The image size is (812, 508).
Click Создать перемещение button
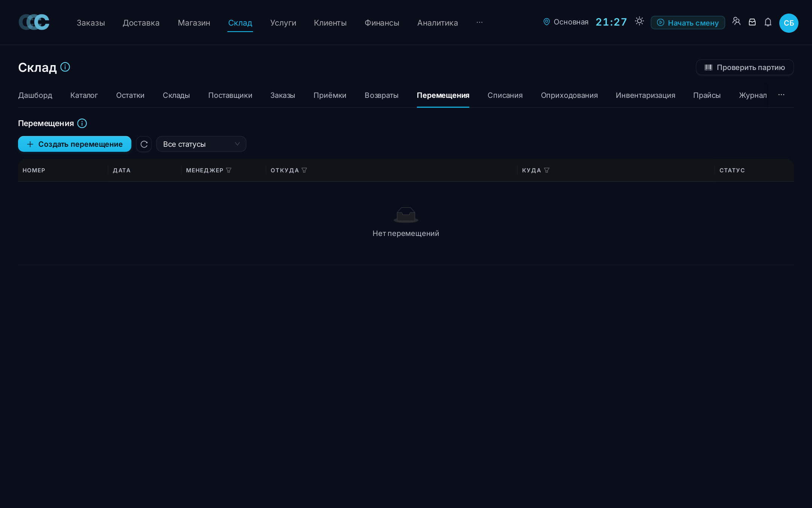(74, 144)
